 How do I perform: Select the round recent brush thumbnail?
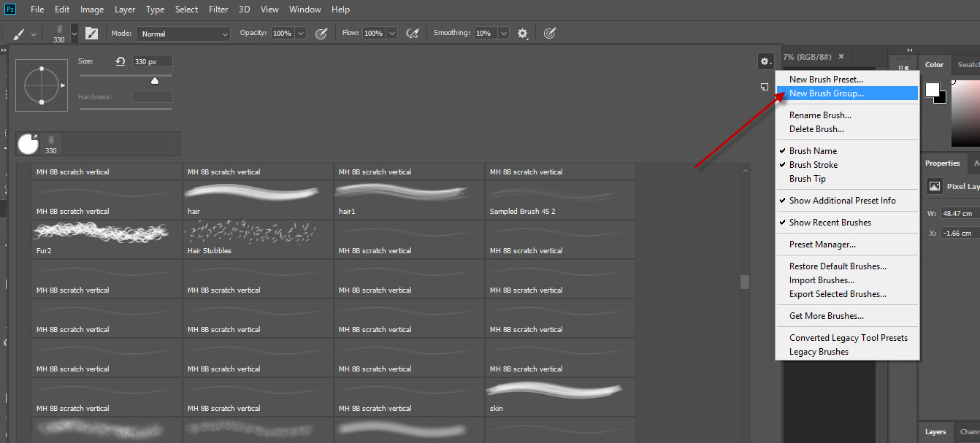click(x=28, y=144)
